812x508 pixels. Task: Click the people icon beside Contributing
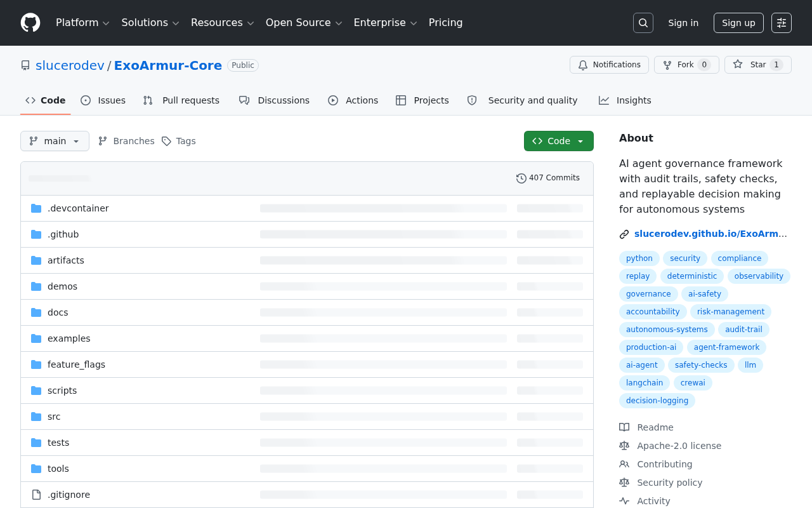(624, 464)
